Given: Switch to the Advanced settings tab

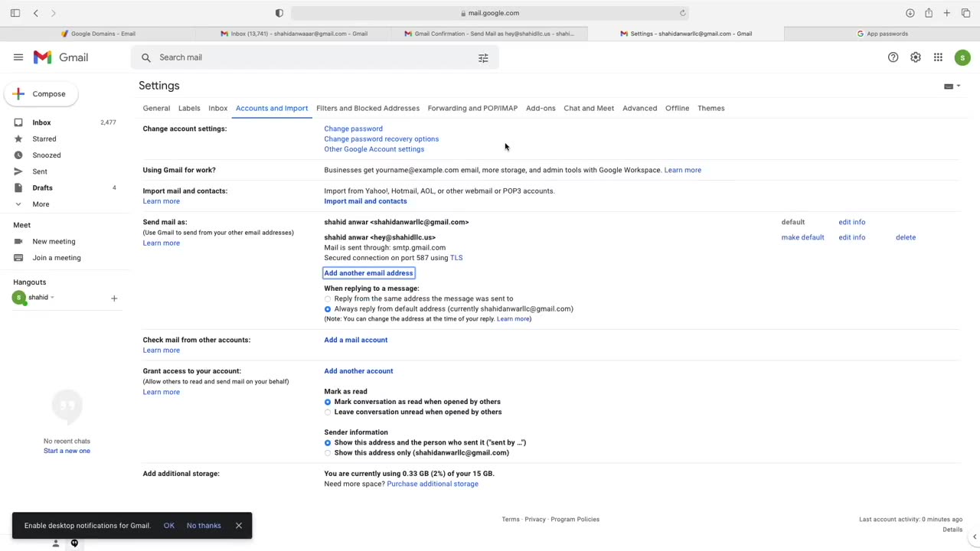Looking at the screenshot, I should coord(639,108).
